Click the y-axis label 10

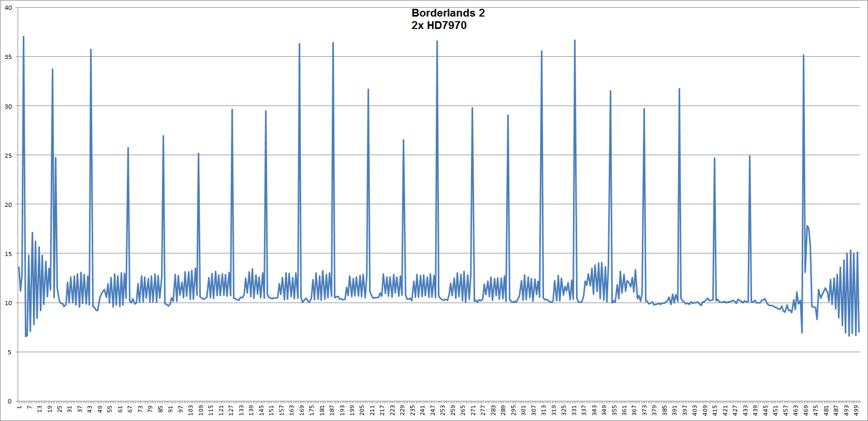coord(8,303)
